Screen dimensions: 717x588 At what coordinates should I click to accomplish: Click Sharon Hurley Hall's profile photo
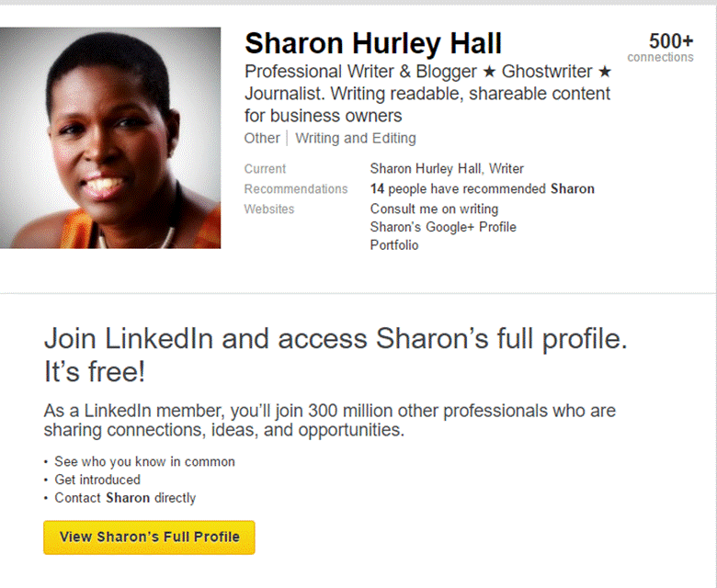[x=110, y=138]
